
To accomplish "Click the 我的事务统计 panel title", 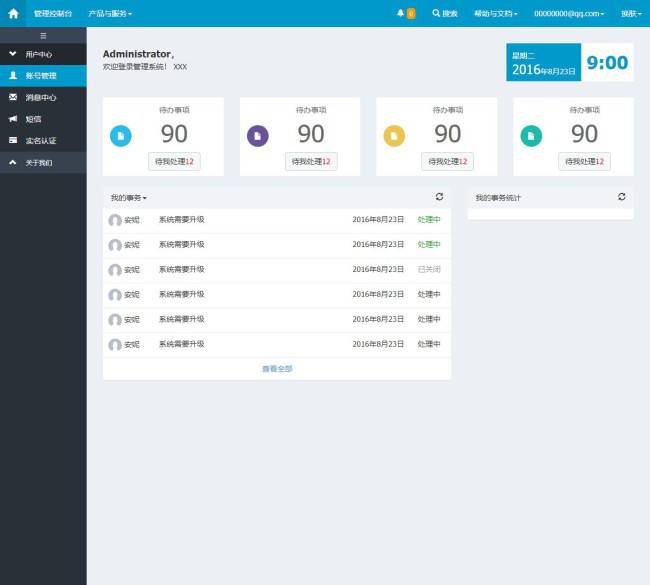I will pos(498,198).
